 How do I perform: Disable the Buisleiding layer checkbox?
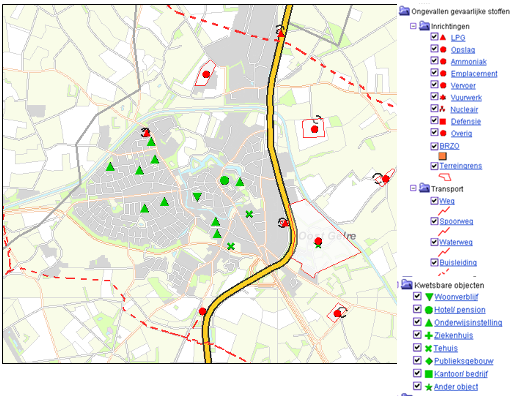(x=434, y=262)
